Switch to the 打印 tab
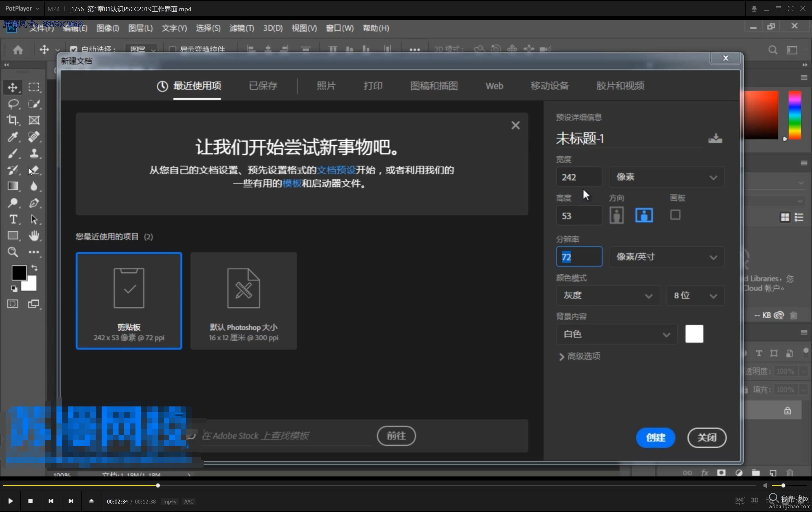 pos(373,86)
